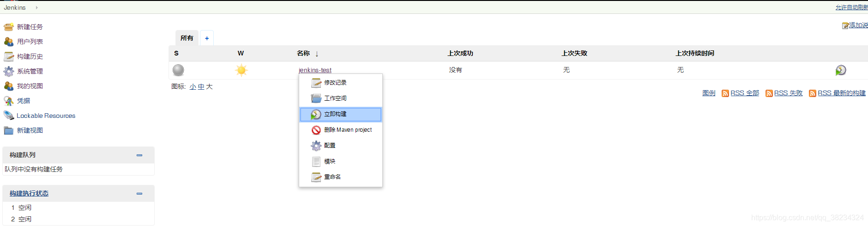This screenshot has height=226, width=868.
Task: Click RSS feed icon next to RSS 全部
Action: 725,93
